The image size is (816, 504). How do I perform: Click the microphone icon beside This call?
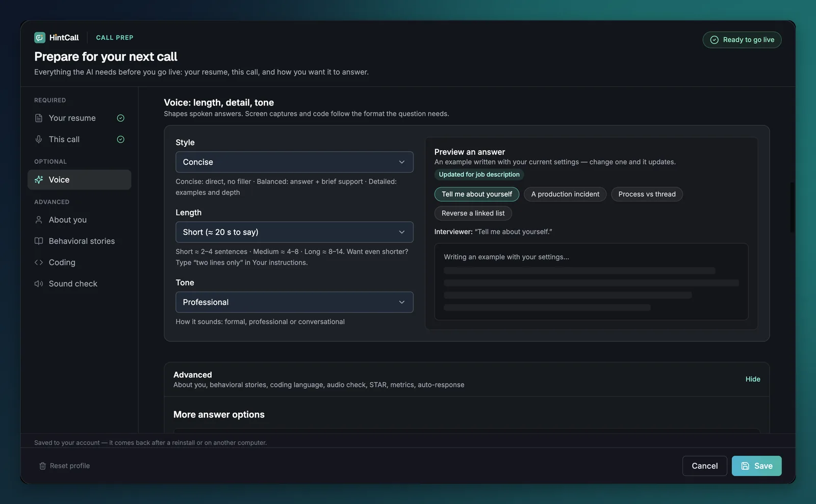[x=39, y=140]
